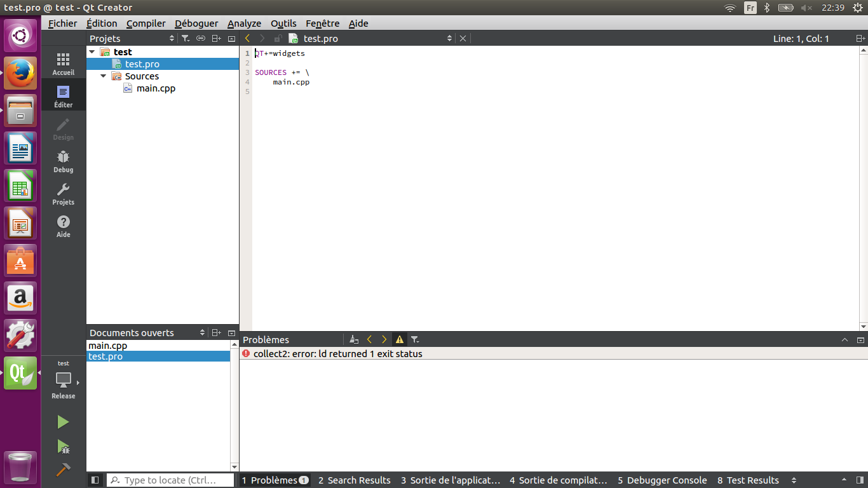Close the Documents ouverts panel
Screen dimensions: 868x488
tap(232, 333)
